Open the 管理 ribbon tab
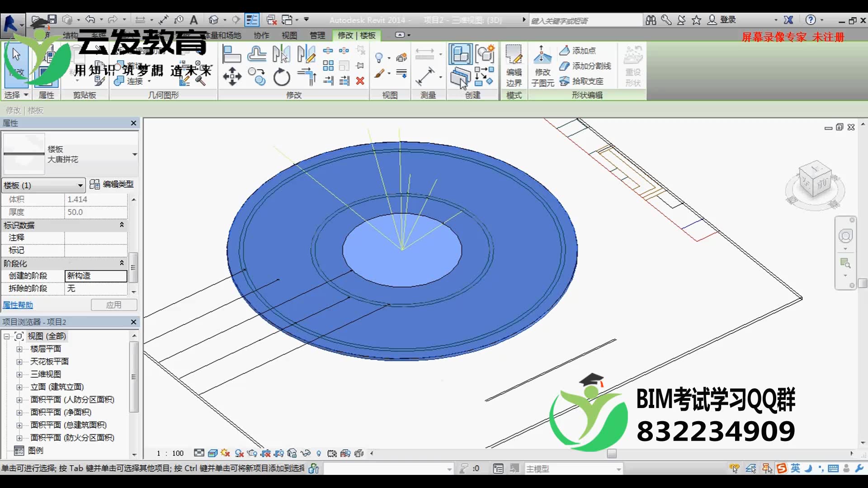This screenshot has width=868, height=488. (318, 35)
